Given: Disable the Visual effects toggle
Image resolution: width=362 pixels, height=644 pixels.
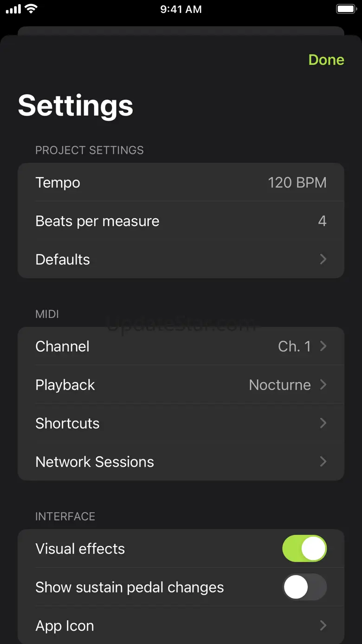Looking at the screenshot, I should [304, 548].
